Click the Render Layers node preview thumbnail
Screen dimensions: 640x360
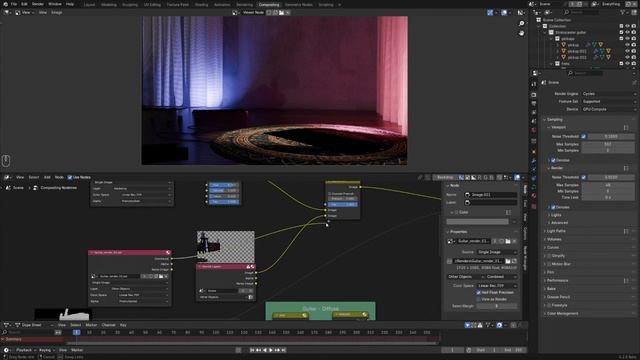pyautogui.click(x=226, y=247)
